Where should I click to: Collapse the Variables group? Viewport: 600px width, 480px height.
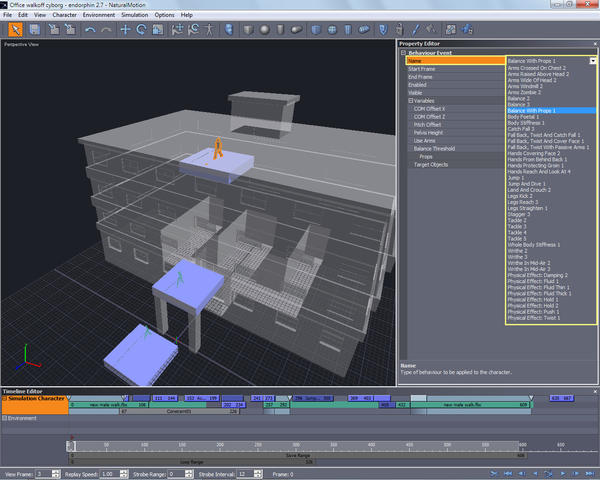pos(410,101)
